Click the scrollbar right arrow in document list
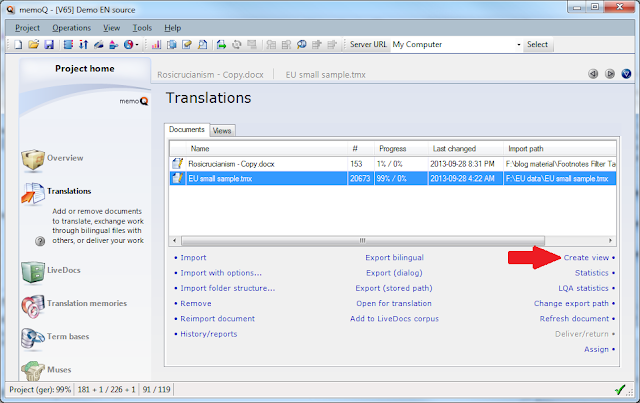This screenshot has width=640, height=403. [x=610, y=240]
